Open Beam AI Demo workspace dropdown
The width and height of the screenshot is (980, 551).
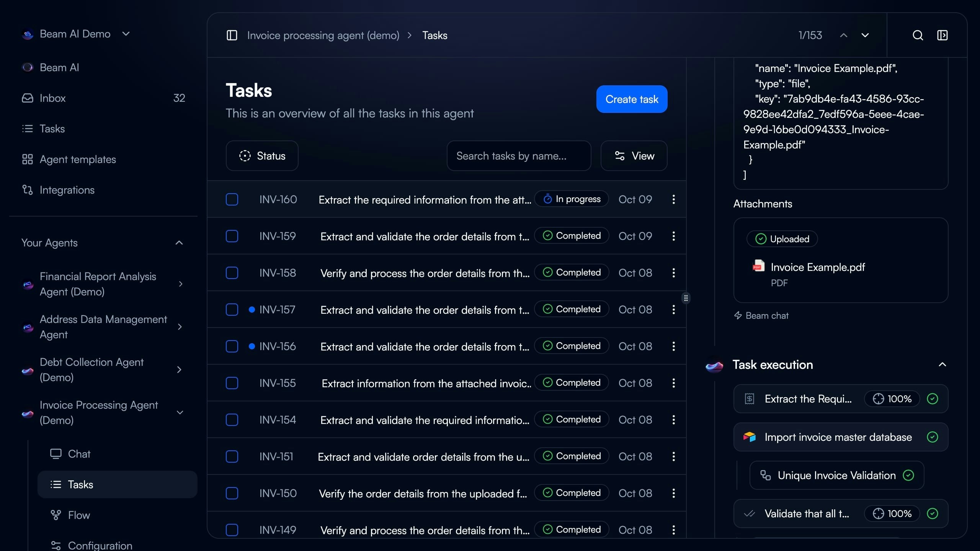[x=126, y=34]
